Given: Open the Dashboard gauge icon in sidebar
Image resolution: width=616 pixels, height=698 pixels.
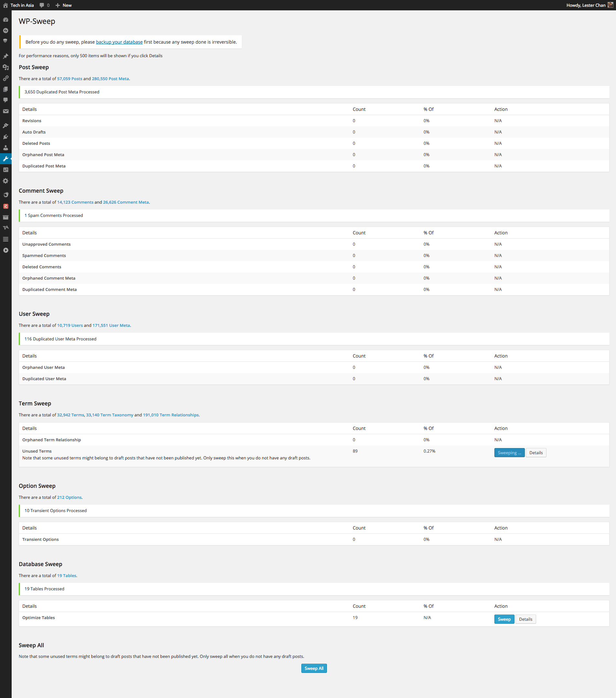Looking at the screenshot, I should point(5,20).
